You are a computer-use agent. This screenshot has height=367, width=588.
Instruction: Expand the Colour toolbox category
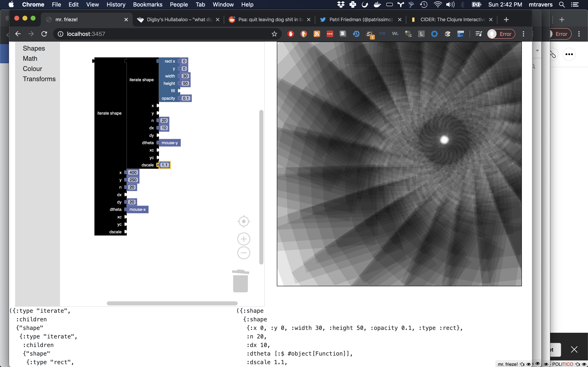tap(32, 69)
